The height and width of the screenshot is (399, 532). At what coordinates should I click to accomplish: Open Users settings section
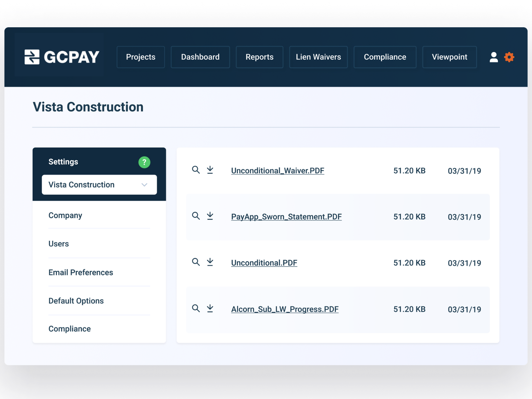click(59, 244)
